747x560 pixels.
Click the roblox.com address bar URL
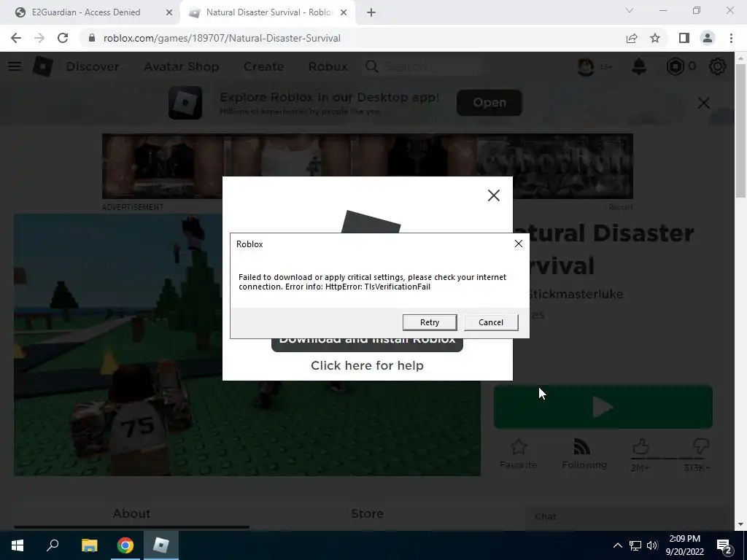[x=222, y=38]
